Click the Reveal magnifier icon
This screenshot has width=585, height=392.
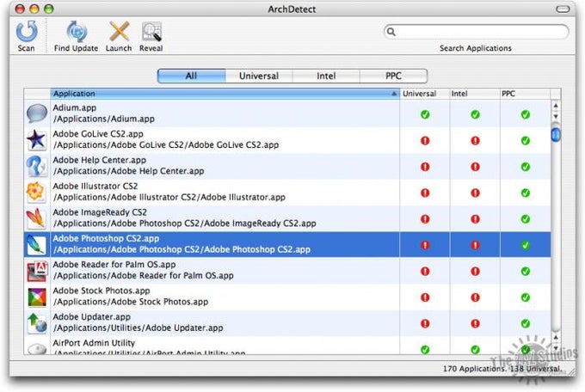151,31
